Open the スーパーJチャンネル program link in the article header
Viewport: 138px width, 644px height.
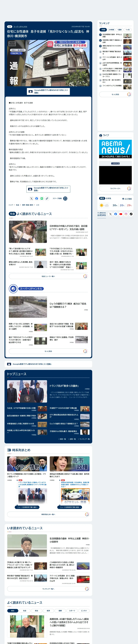(x=20, y=27)
